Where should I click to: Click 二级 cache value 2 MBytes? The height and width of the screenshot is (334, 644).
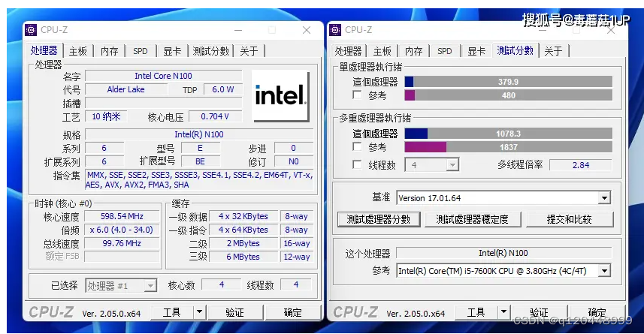coord(243,243)
